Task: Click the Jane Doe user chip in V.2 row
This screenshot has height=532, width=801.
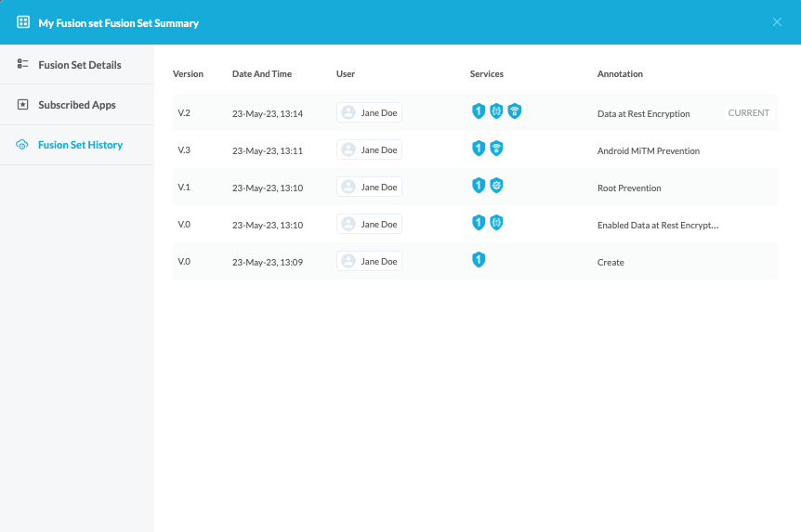Action: 369,112
